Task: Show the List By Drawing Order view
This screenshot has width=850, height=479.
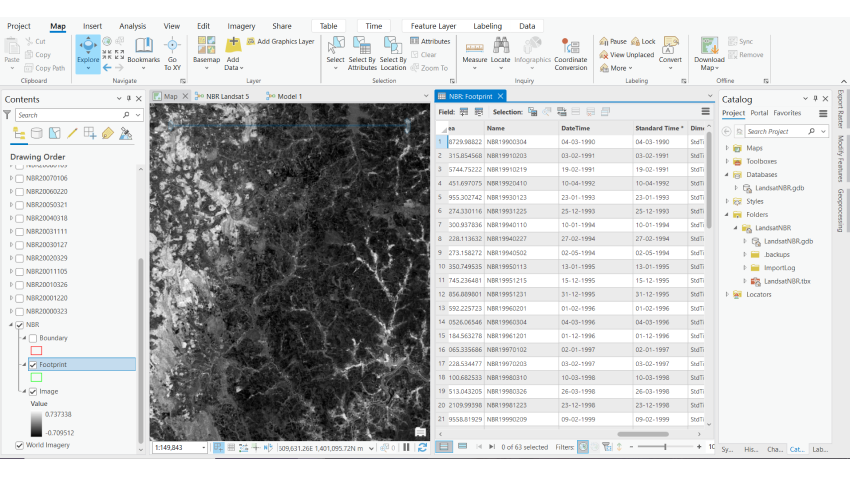Action: 19,133
